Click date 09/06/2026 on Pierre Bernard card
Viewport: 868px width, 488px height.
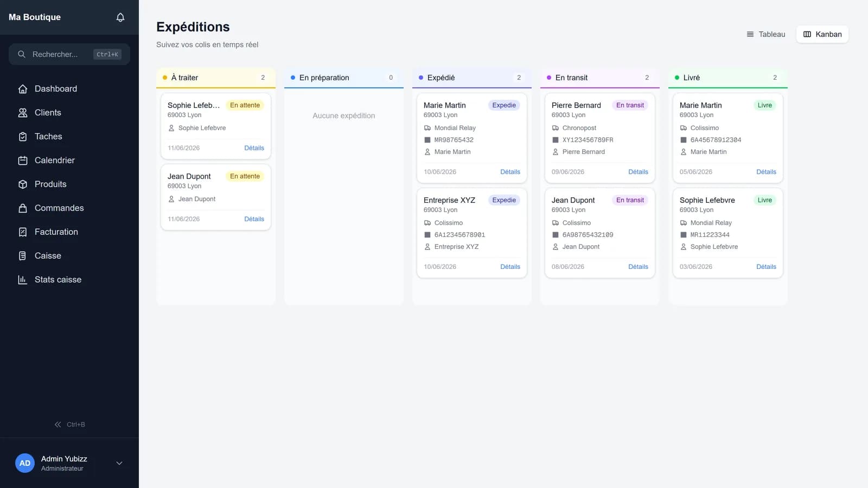(568, 172)
